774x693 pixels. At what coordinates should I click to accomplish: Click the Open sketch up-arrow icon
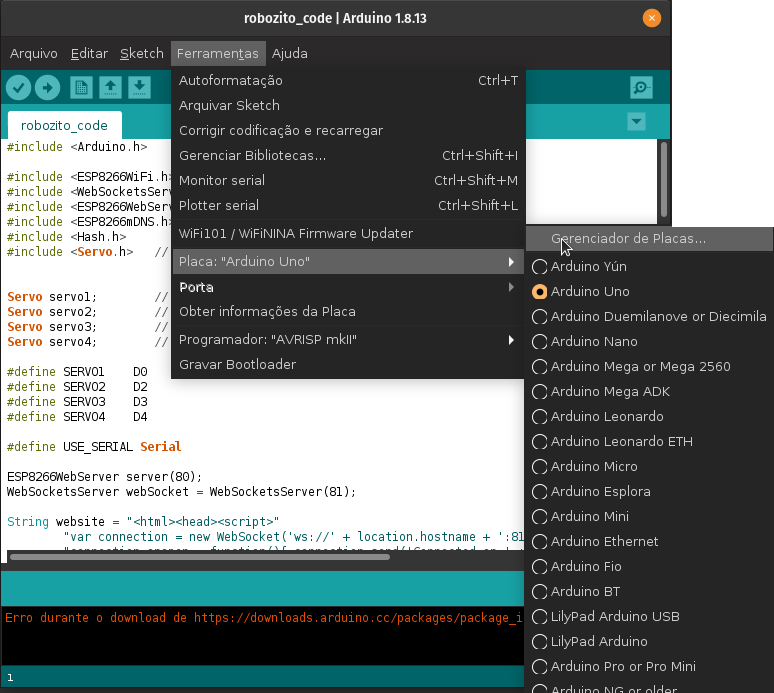point(111,88)
